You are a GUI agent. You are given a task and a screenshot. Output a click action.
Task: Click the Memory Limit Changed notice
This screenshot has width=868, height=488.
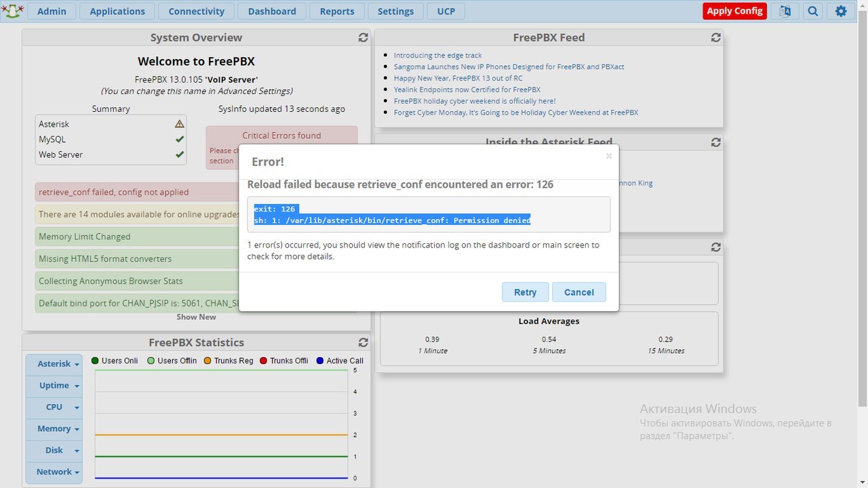(136, 237)
